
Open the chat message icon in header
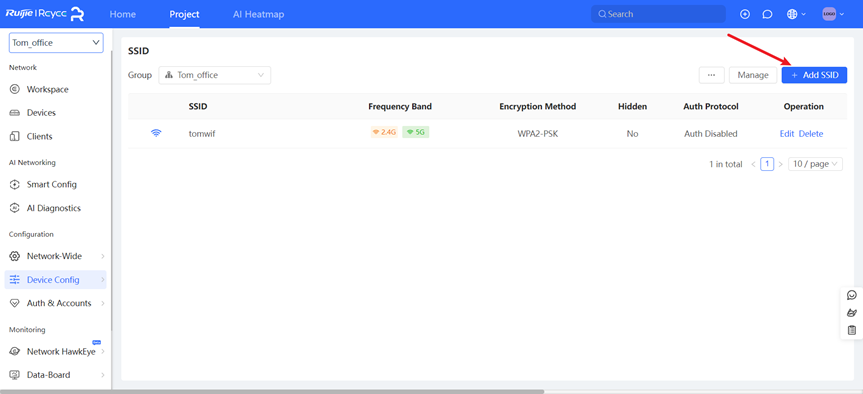(767, 14)
